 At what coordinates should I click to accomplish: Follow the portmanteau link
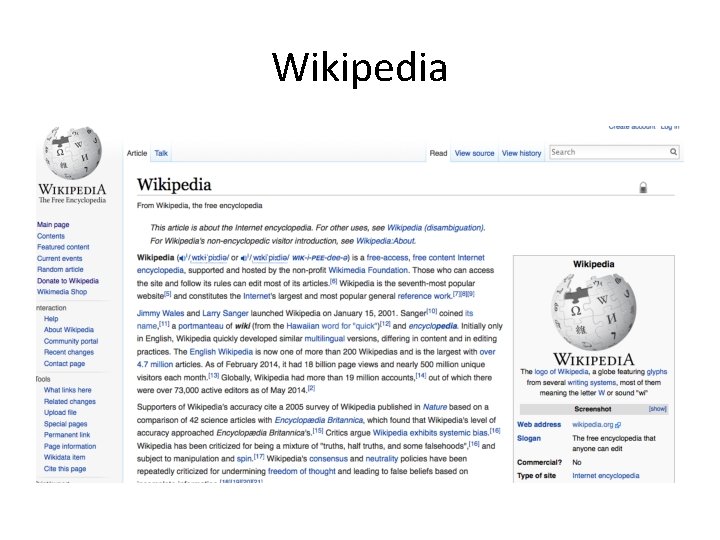[201, 326]
